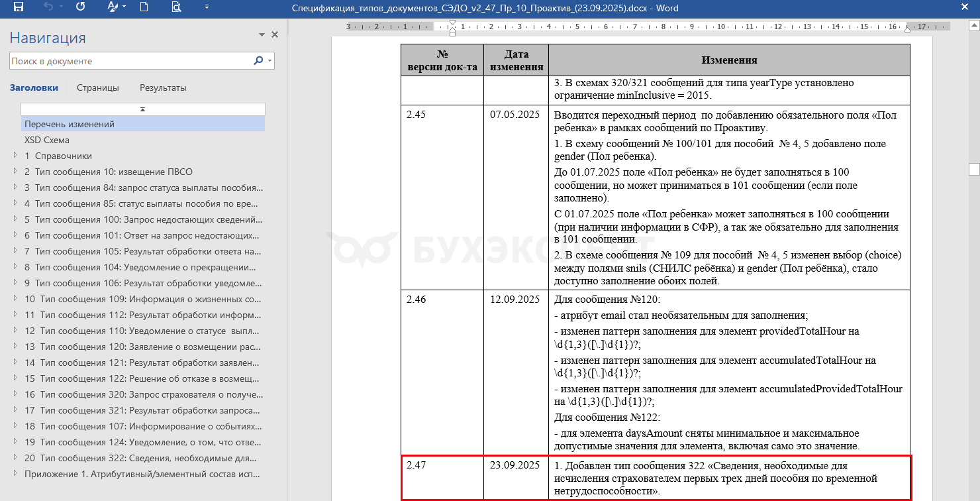Click the jump-to-beginning bar above headings list

143,109
